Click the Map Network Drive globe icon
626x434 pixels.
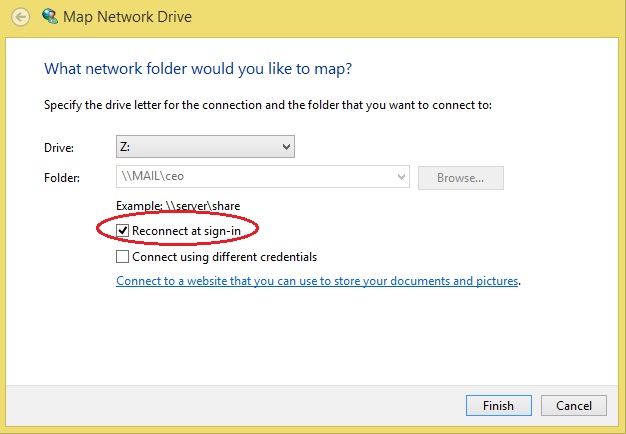[x=50, y=16]
